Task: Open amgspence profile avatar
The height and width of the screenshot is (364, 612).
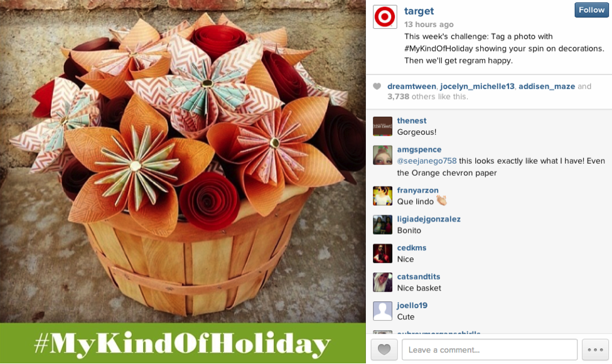Action: [x=382, y=155]
